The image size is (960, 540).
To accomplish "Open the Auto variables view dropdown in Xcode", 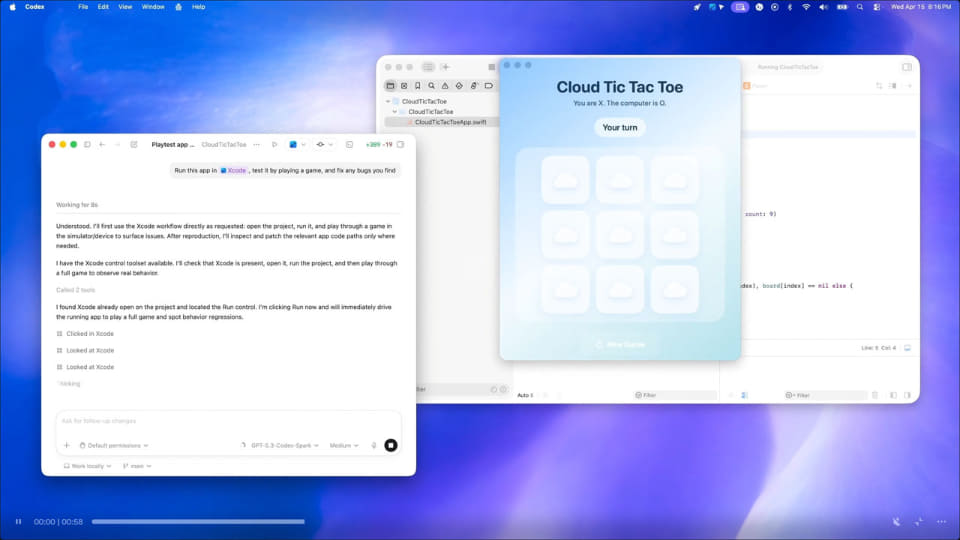I will 525,396.
